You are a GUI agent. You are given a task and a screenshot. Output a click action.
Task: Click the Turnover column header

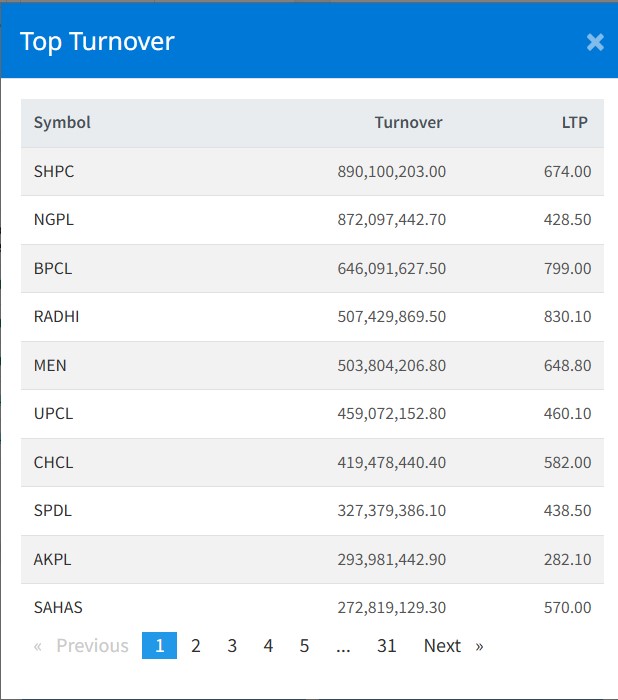pos(408,123)
